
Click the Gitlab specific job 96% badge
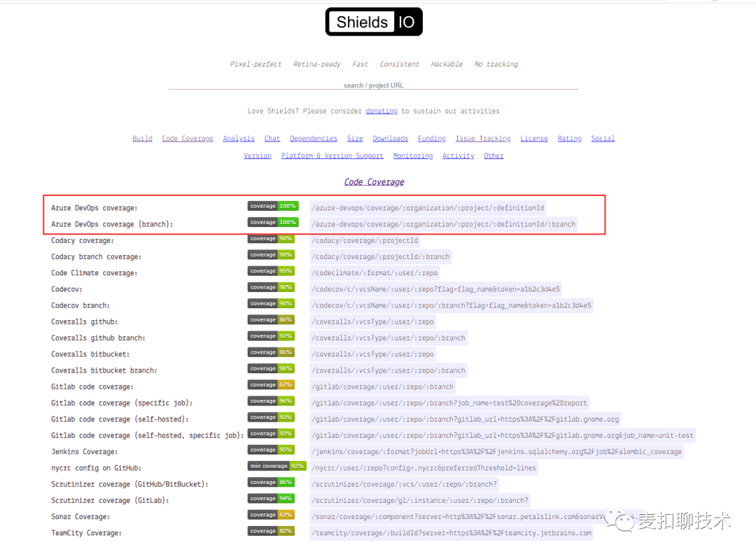(x=272, y=401)
